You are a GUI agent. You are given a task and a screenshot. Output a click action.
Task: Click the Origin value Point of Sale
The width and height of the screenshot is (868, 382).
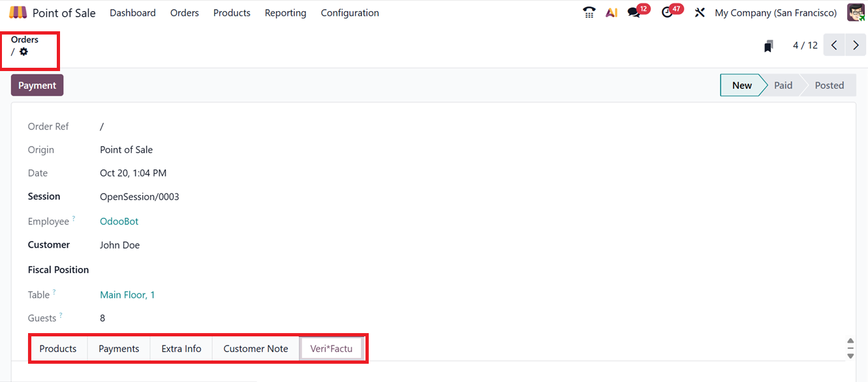126,150
